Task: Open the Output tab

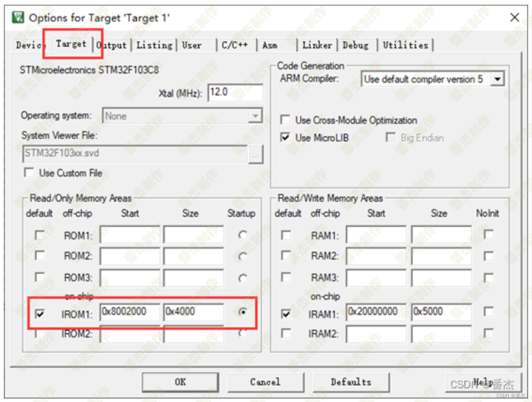Action: [x=112, y=45]
